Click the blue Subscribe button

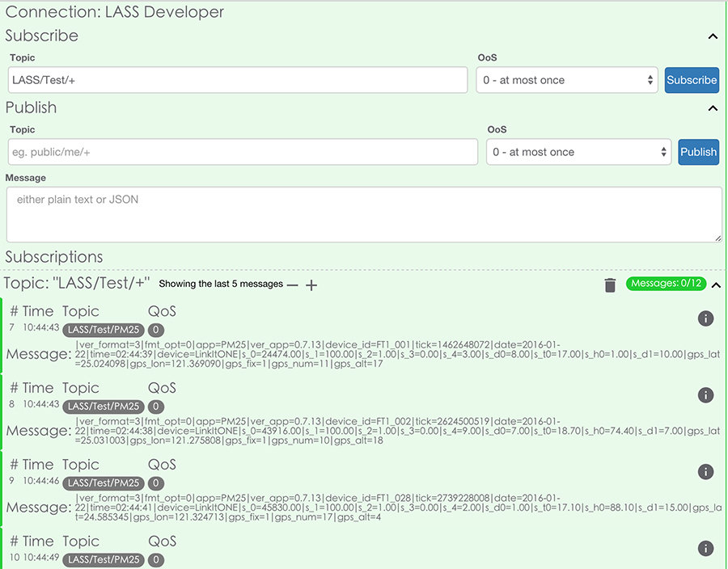tap(692, 80)
